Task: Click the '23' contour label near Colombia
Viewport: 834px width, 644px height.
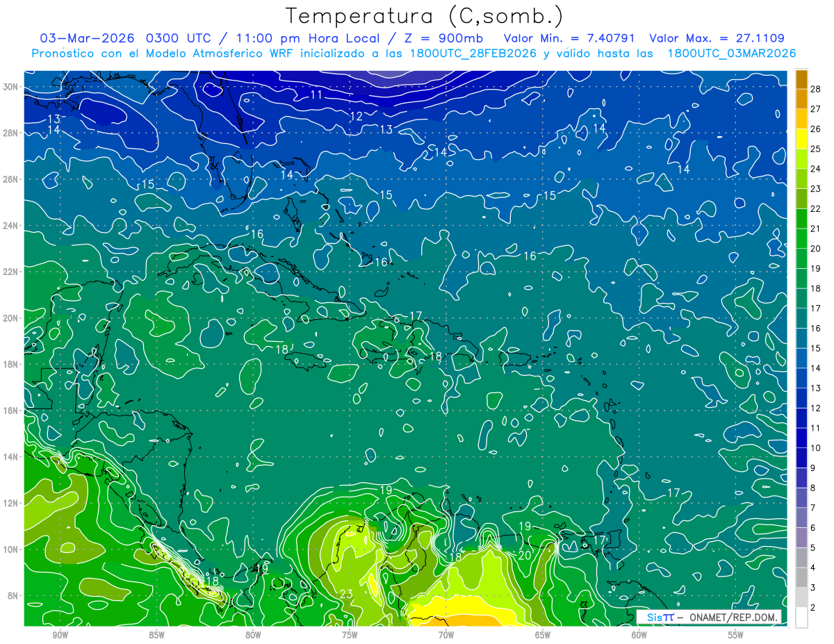Action: pos(347,594)
